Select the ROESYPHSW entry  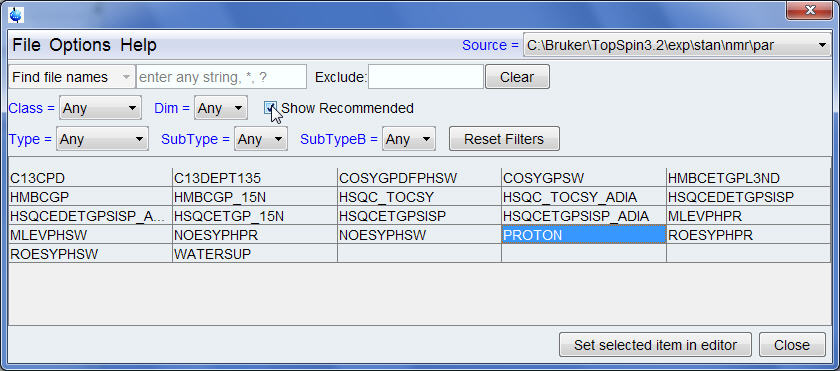91,253
